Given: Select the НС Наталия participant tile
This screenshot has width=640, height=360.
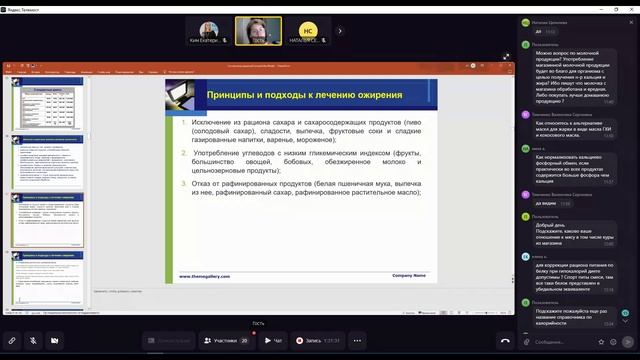Looking at the screenshot, I should pyautogui.click(x=308, y=31).
